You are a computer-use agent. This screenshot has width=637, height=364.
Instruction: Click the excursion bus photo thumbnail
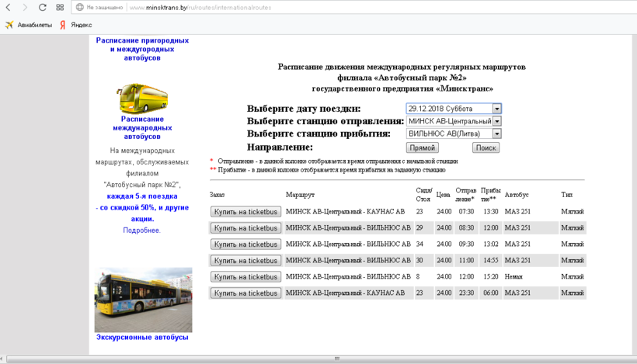pos(142,300)
